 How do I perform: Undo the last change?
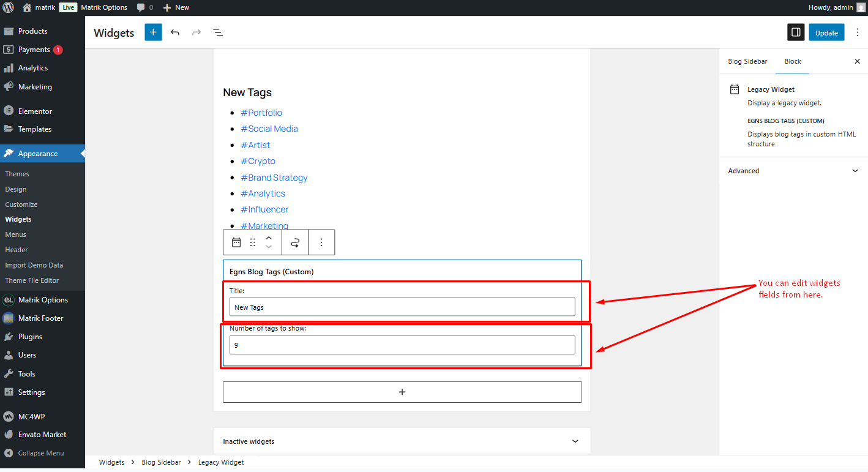[175, 32]
